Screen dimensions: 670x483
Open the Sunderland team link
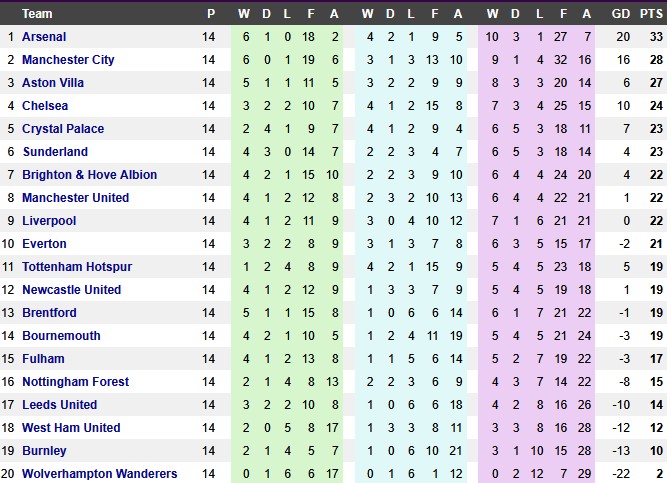[x=55, y=151]
